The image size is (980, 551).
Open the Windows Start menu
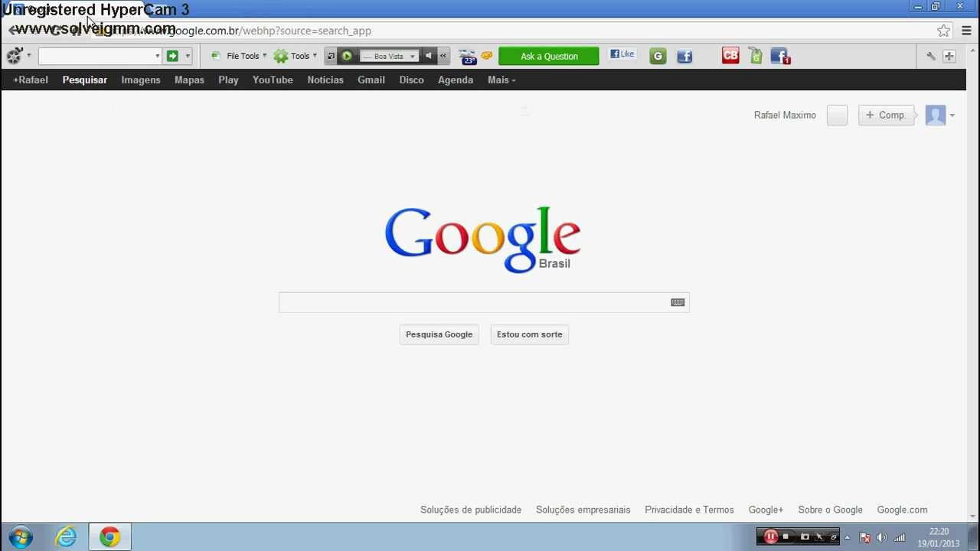click(21, 537)
